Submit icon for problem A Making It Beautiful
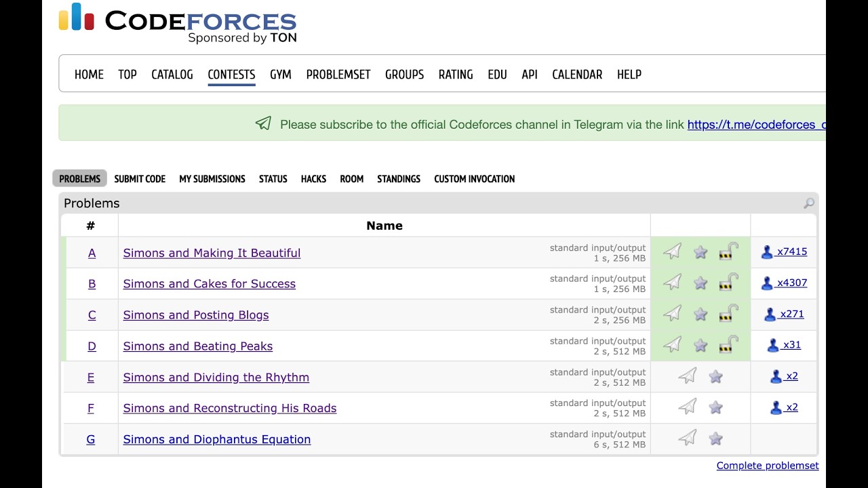The height and width of the screenshot is (488, 868). coord(672,251)
